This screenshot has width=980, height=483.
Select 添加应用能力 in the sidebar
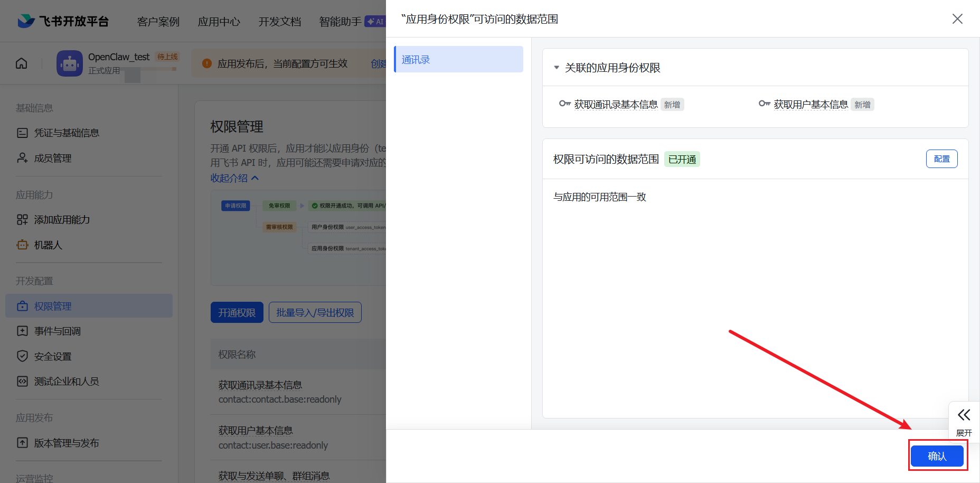[x=62, y=220]
